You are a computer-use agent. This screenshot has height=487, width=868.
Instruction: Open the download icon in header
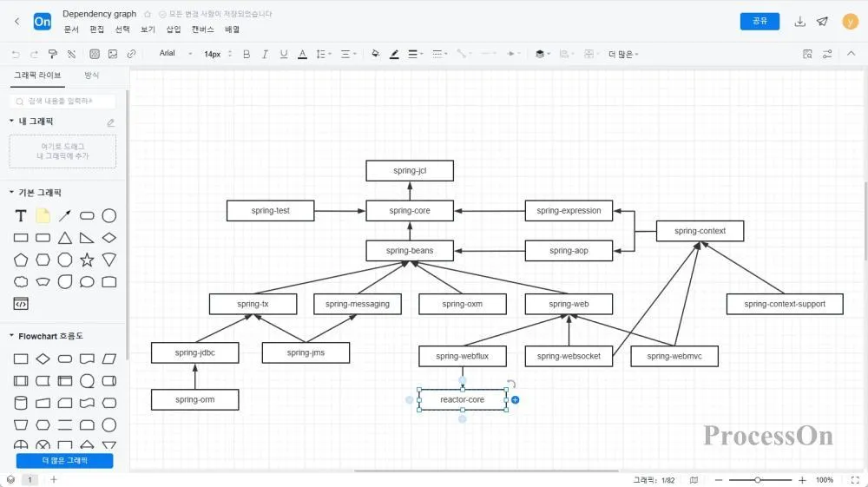[x=800, y=22]
